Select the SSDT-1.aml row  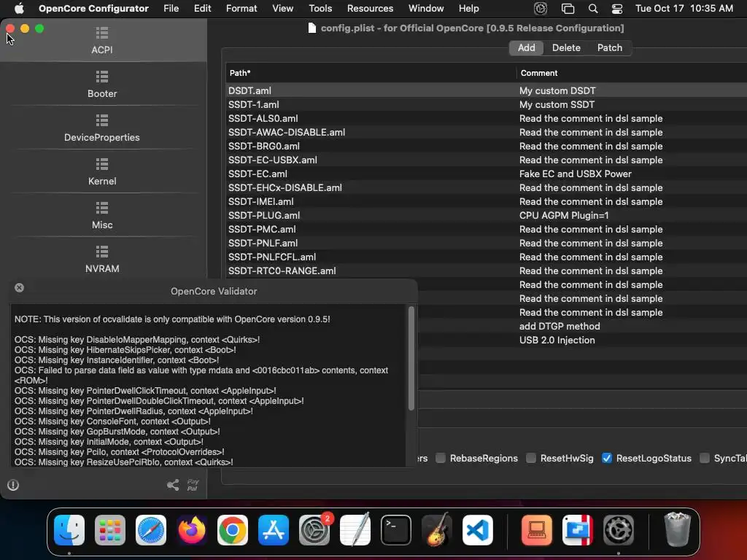coord(487,104)
